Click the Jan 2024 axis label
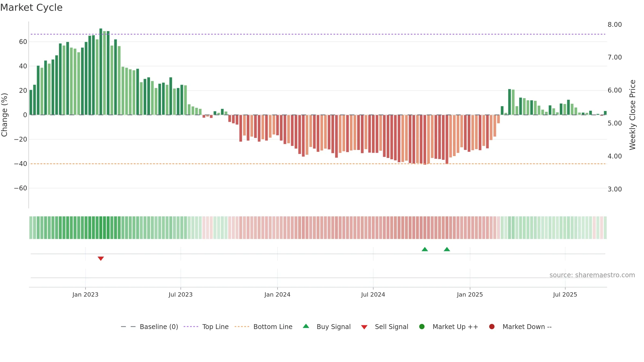The width and height of the screenshot is (644, 362). 277,295
